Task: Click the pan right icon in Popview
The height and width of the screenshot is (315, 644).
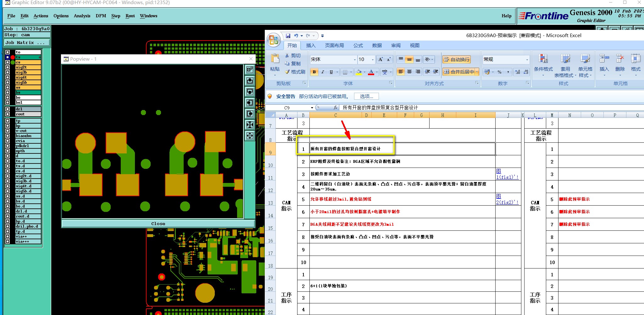Action: tap(250, 114)
